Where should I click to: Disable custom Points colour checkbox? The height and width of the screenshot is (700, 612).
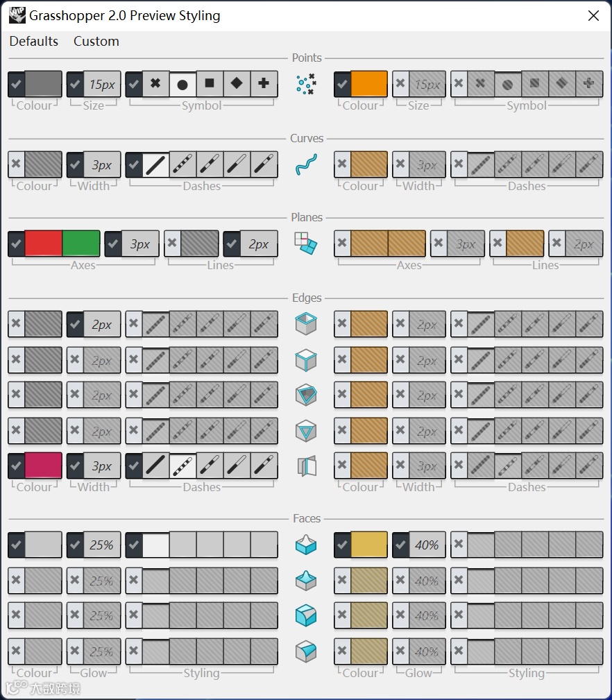pos(342,83)
